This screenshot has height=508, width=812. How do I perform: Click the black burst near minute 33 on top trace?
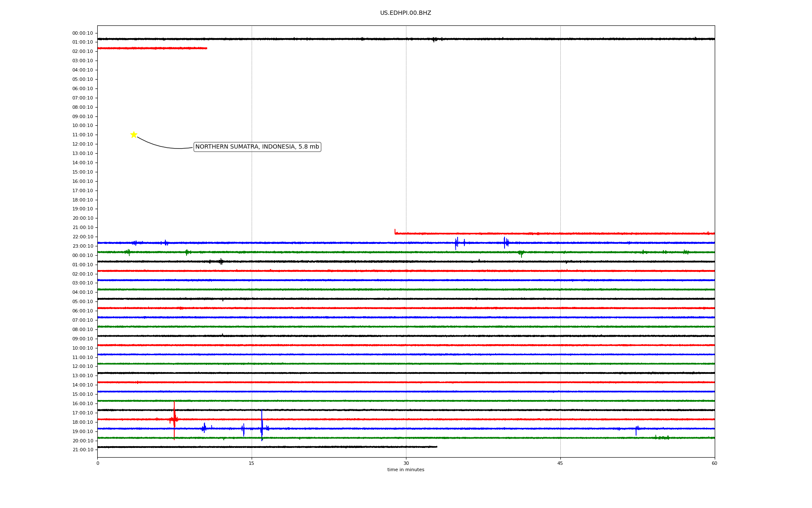pos(434,39)
